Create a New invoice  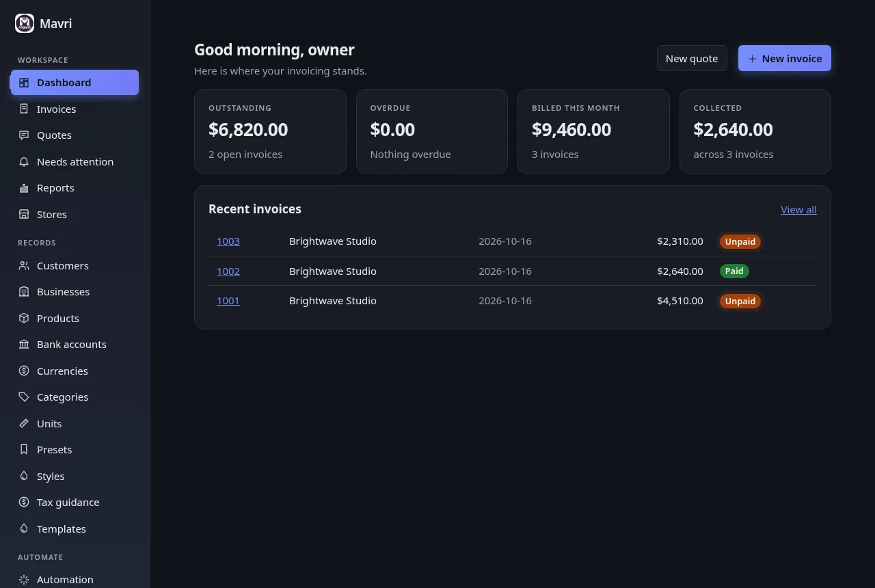[x=785, y=58]
